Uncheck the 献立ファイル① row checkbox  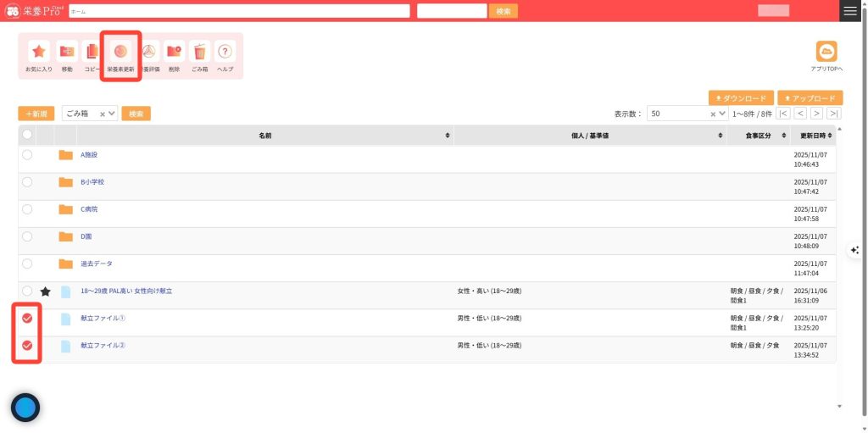click(27, 319)
